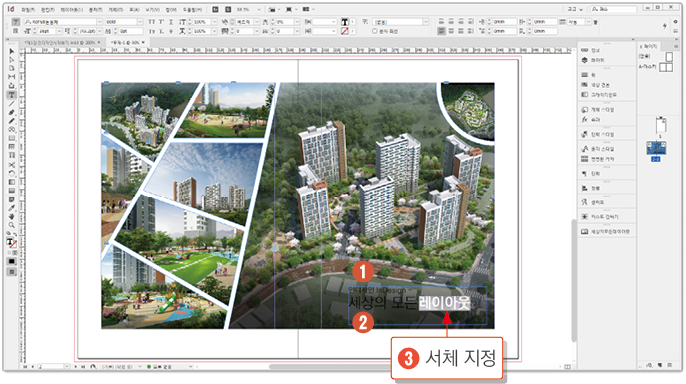
Task: Open the font size dropdown
Action: coord(59,31)
